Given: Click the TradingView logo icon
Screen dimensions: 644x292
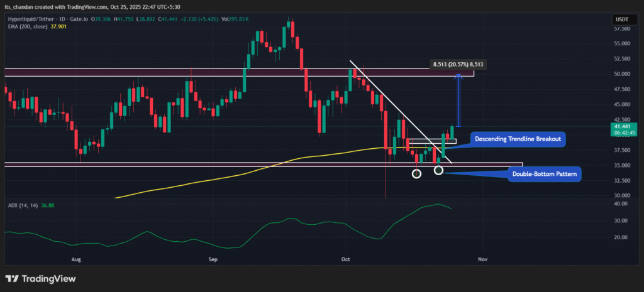Looking at the screenshot, I should click(x=12, y=278).
